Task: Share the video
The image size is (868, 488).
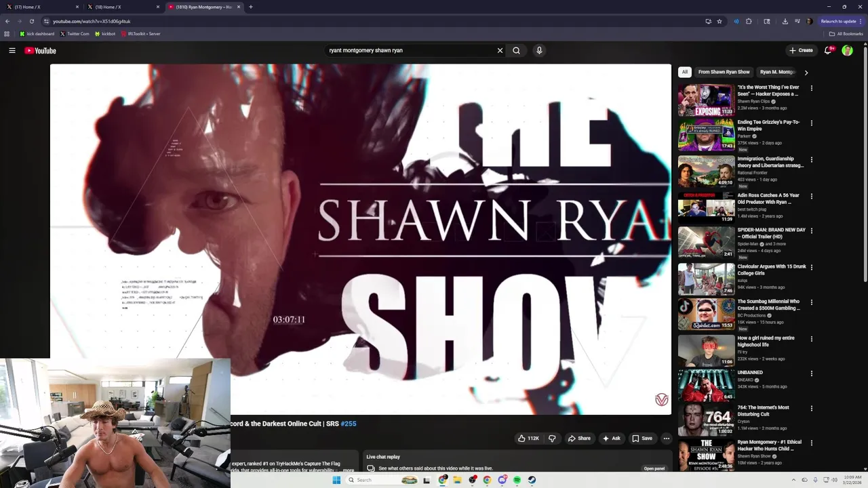Action: coord(578,438)
